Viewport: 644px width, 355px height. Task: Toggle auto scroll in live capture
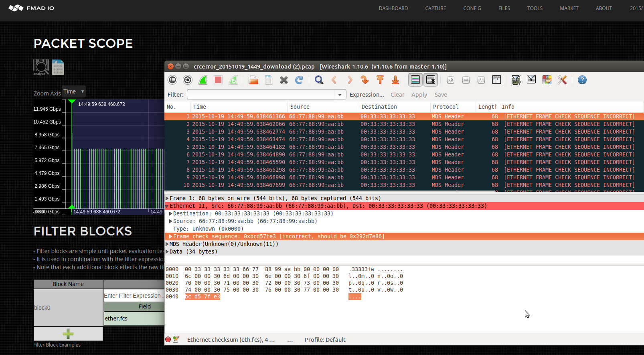(431, 80)
